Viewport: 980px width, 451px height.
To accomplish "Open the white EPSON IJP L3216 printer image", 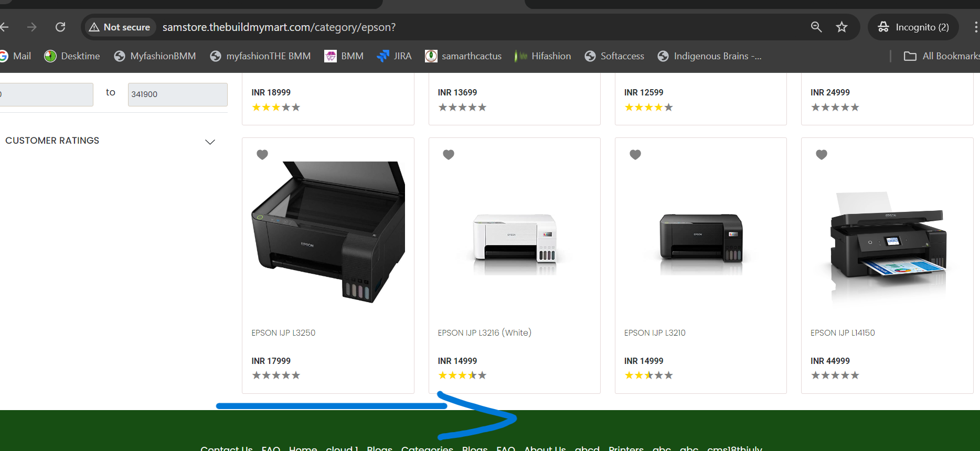I will click(x=515, y=243).
